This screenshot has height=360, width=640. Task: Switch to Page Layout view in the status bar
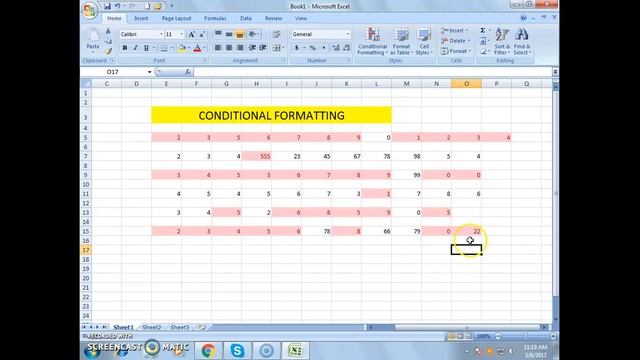point(460,336)
